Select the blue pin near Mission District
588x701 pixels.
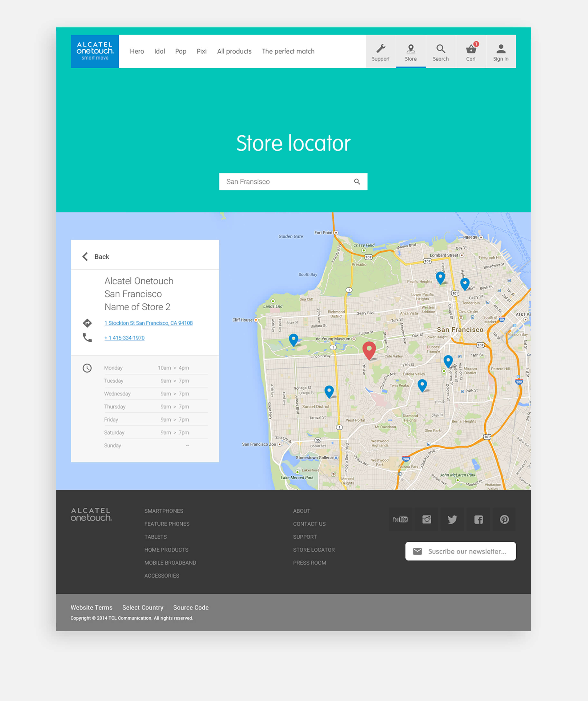448,362
